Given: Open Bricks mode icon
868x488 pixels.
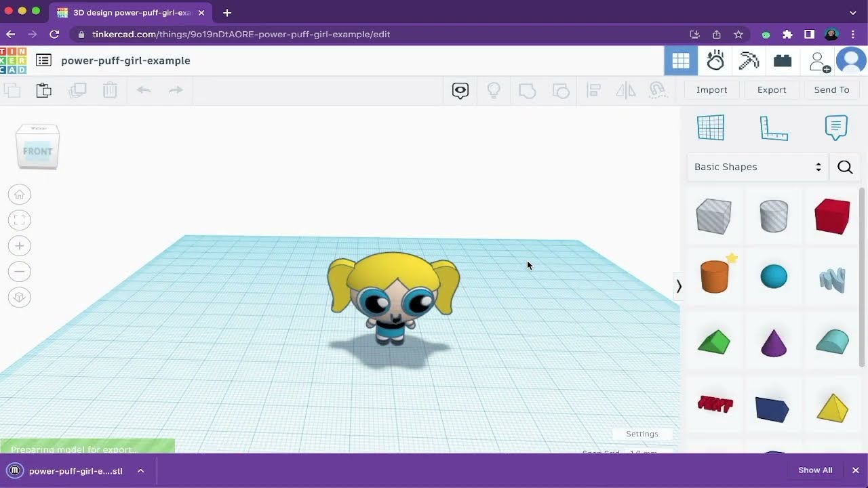Looking at the screenshot, I should (783, 61).
